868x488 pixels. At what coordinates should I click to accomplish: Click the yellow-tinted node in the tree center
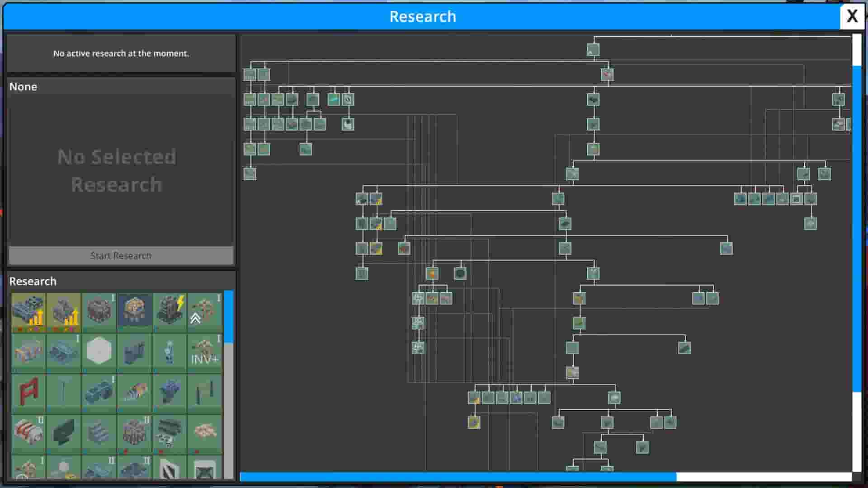[x=432, y=272]
